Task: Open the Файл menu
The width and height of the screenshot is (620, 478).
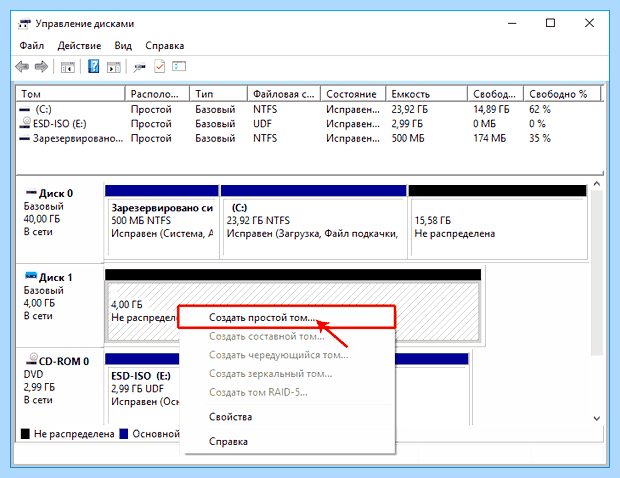Action: (x=32, y=46)
